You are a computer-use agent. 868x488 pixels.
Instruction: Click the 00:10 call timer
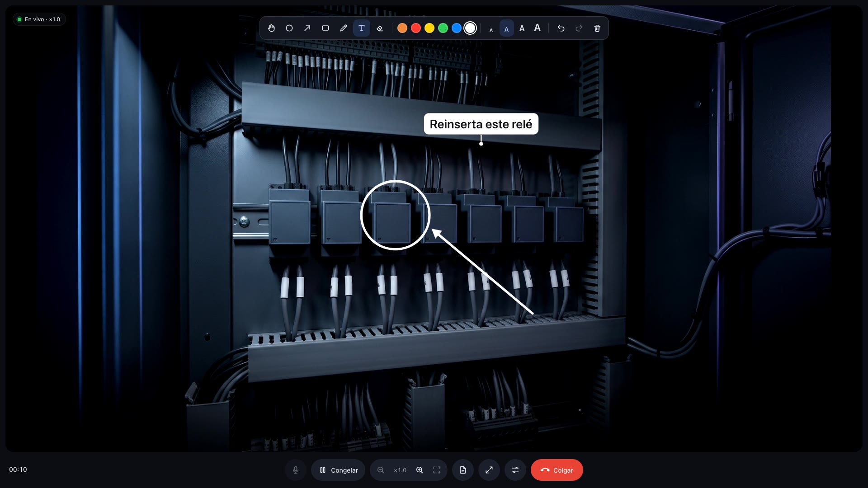18,469
